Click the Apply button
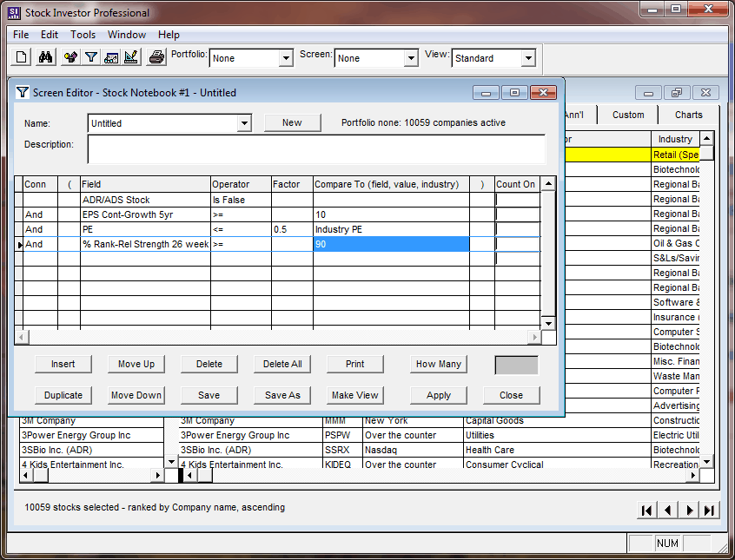Viewport: 735px width, 560px height. (439, 395)
